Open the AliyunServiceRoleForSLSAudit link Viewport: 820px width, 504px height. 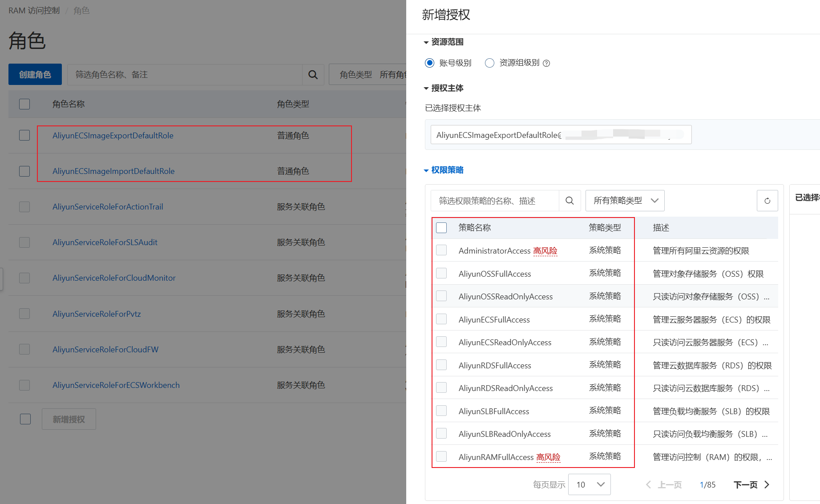click(x=105, y=242)
